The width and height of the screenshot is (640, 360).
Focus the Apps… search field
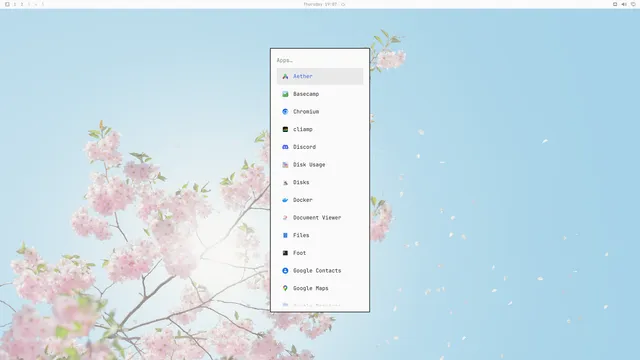320,60
